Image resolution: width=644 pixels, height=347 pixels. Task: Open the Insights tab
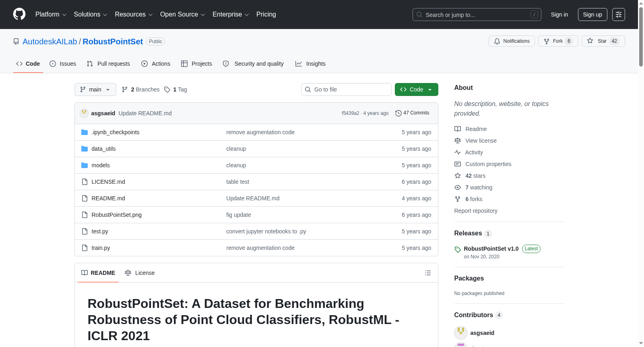[310, 64]
